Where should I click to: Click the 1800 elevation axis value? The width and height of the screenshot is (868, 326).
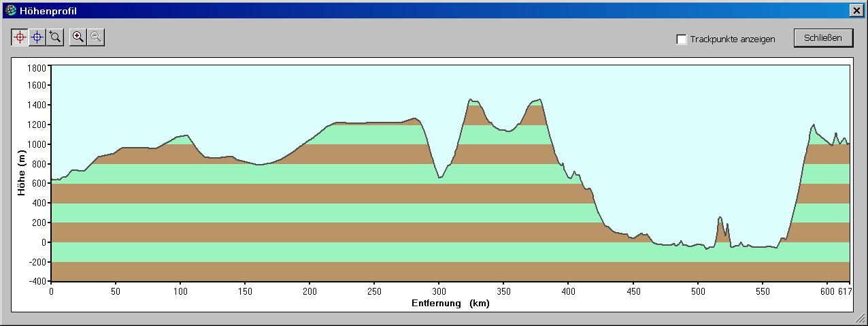(36, 68)
